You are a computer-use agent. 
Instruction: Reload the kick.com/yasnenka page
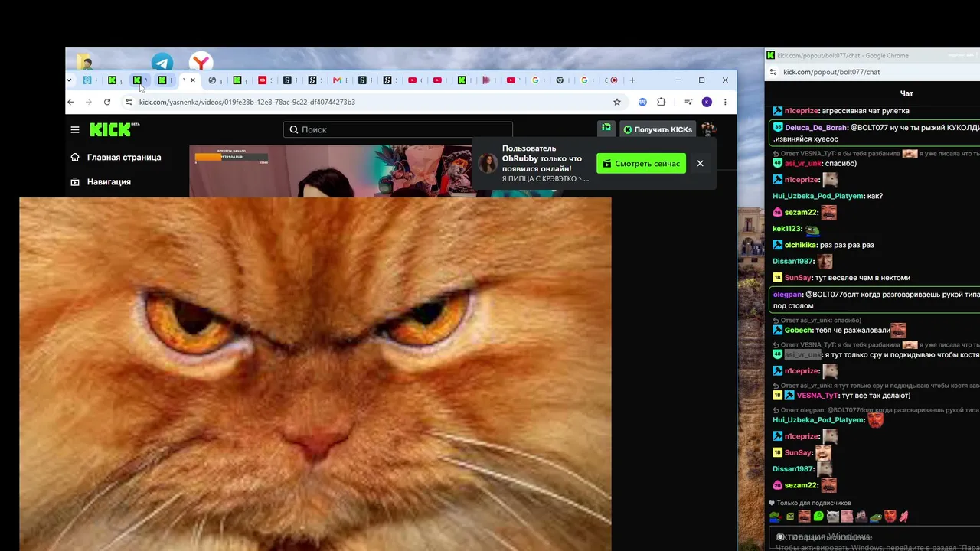[107, 102]
